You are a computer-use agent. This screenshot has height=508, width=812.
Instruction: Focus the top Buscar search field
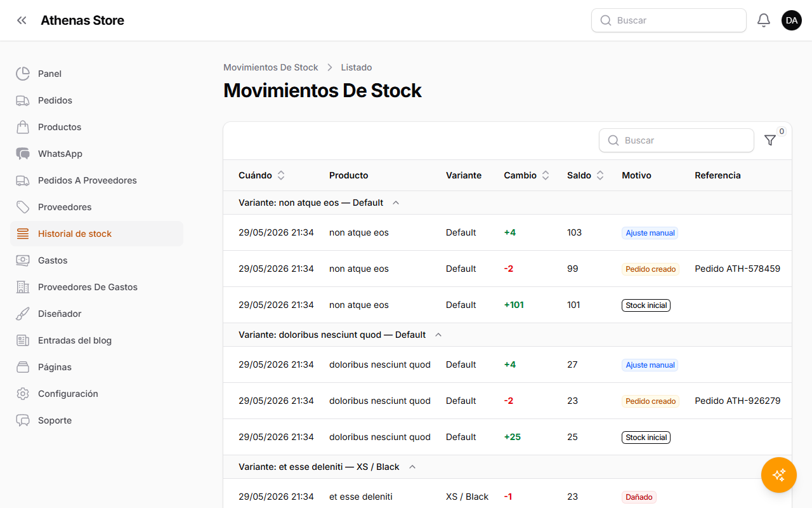669,20
